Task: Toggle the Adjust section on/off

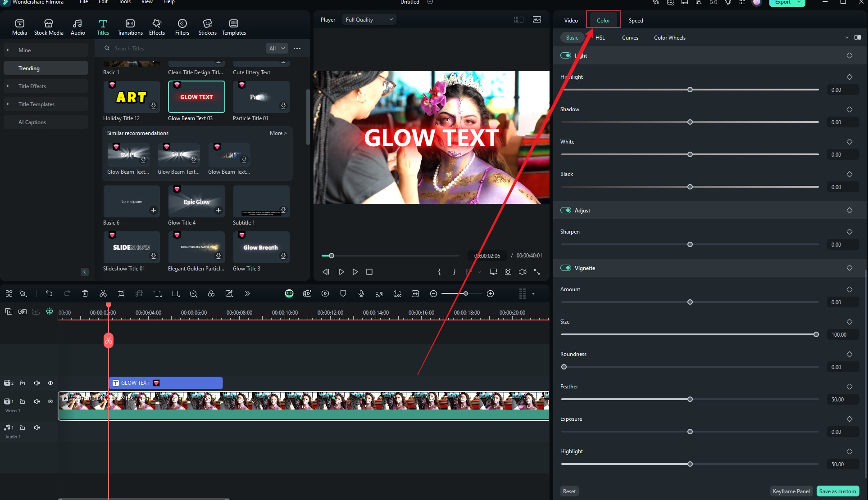Action: pyautogui.click(x=566, y=210)
